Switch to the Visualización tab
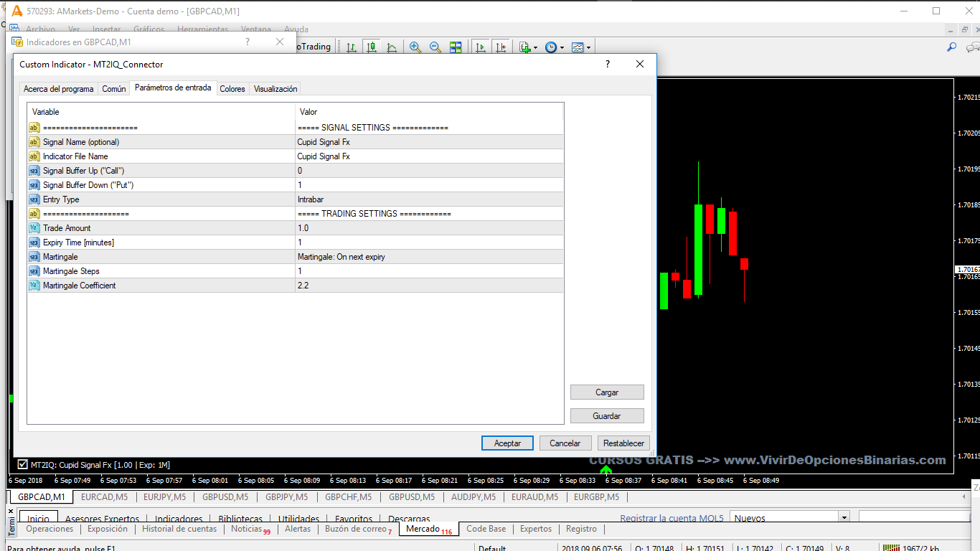The height and width of the screenshot is (551, 980). [x=275, y=89]
